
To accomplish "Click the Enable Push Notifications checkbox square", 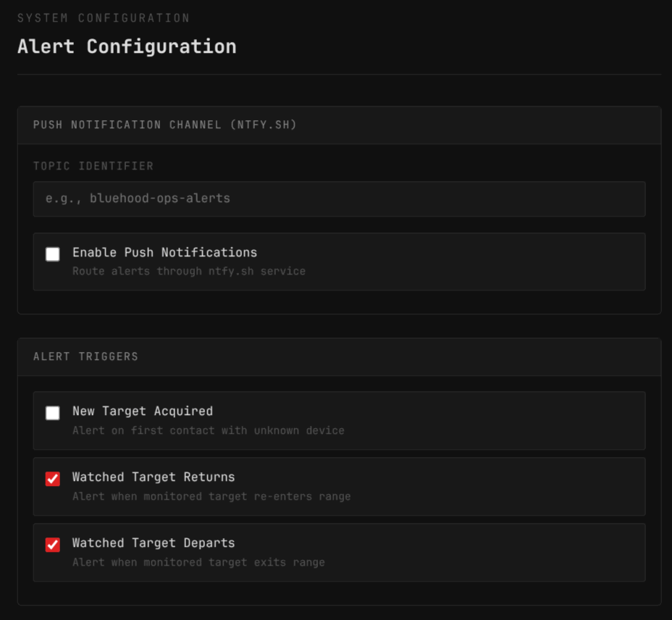I will pyautogui.click(x=53, y=253).
